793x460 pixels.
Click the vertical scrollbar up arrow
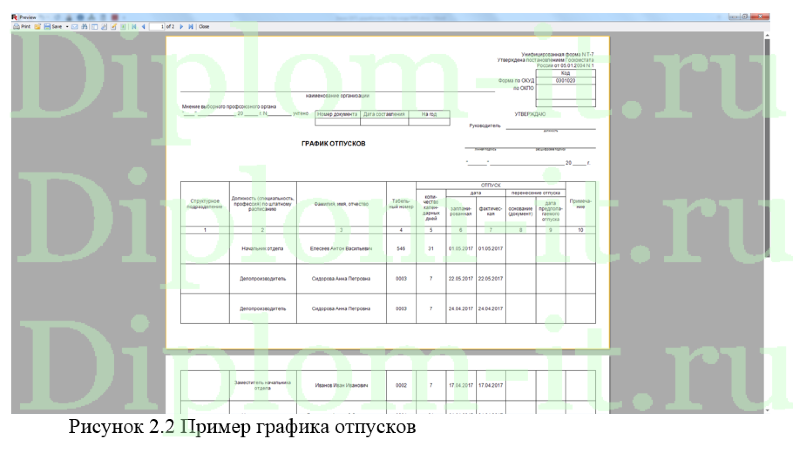[x=767, y=35]
